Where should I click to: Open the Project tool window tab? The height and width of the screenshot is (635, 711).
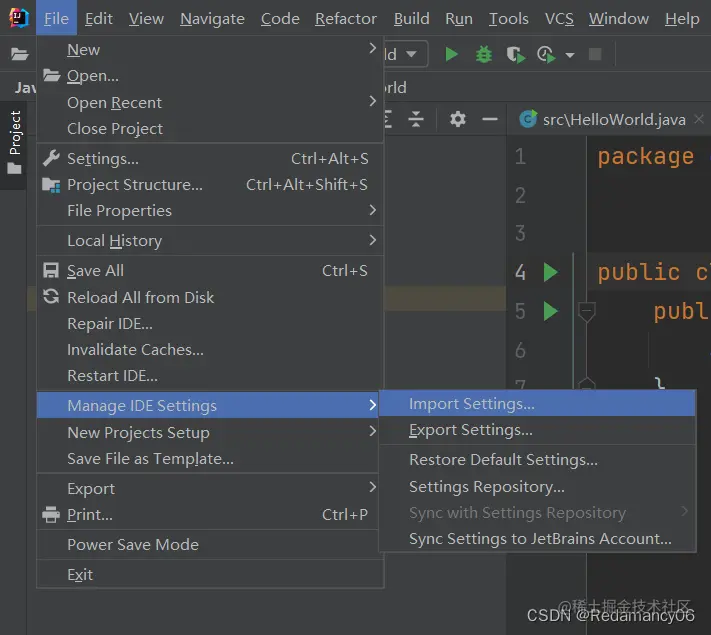coord(14,143)
